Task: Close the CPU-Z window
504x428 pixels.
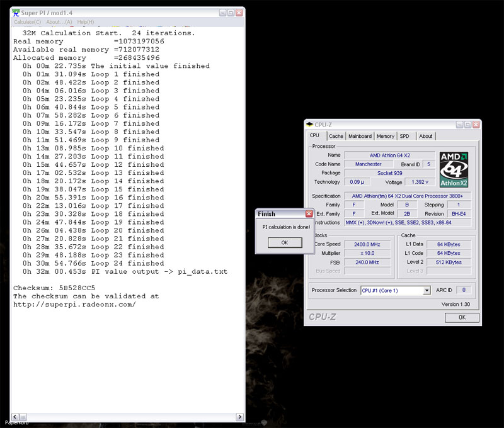Action: tap(476, 125)
